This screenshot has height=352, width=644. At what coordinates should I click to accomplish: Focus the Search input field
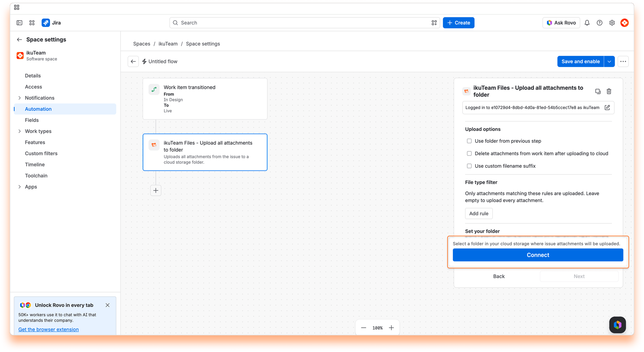pos(305,23)
